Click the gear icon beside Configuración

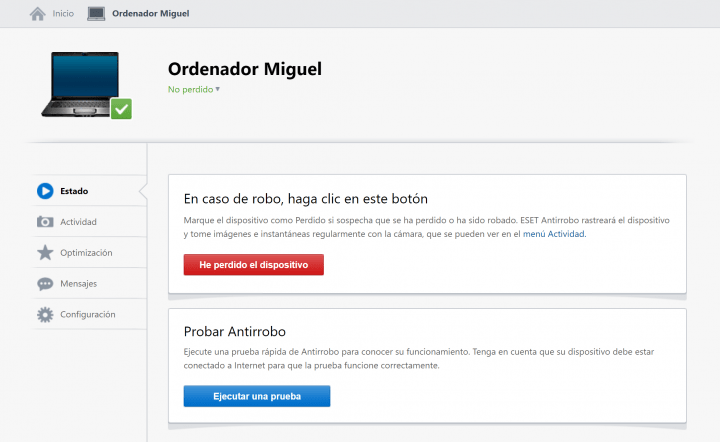tap(45, 314)
